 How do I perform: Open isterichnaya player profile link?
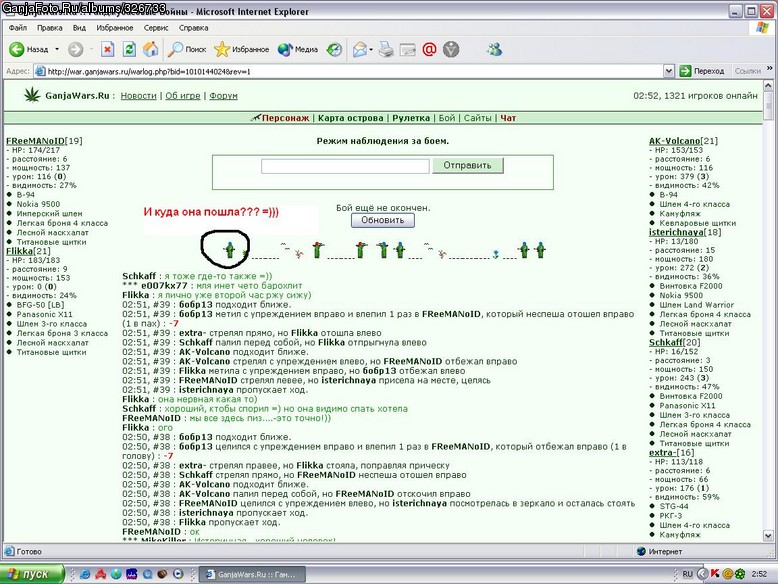(x=676, y=232)
